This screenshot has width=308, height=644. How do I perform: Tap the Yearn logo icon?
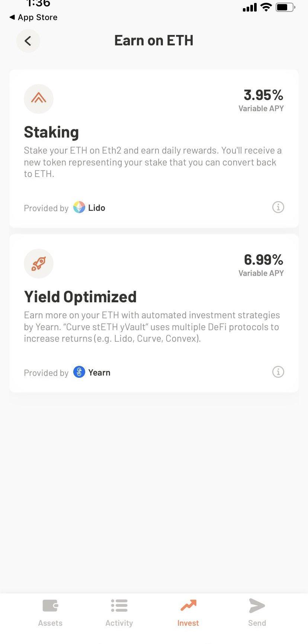79,372
